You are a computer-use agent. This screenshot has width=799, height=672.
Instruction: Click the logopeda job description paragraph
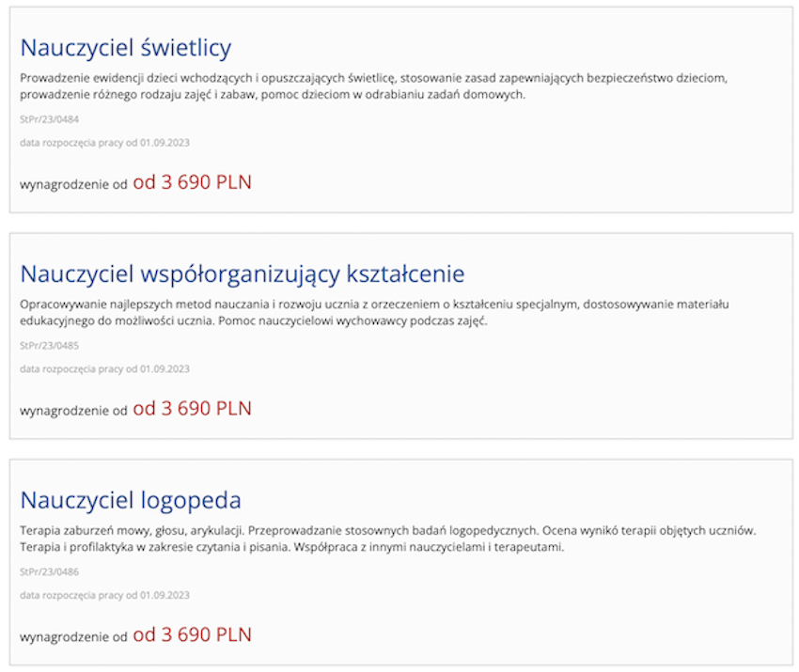tap(388, 539)
